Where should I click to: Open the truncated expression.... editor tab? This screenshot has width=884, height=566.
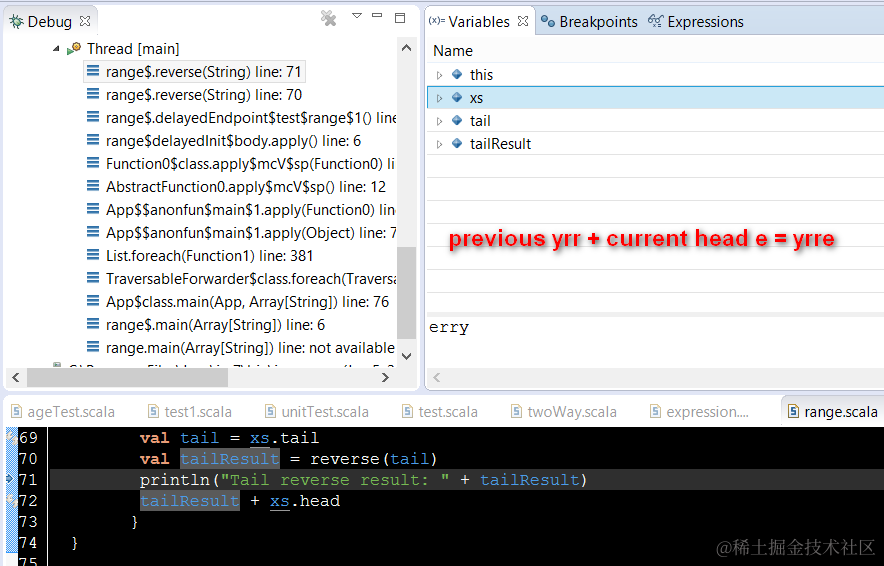coord(699,412)
